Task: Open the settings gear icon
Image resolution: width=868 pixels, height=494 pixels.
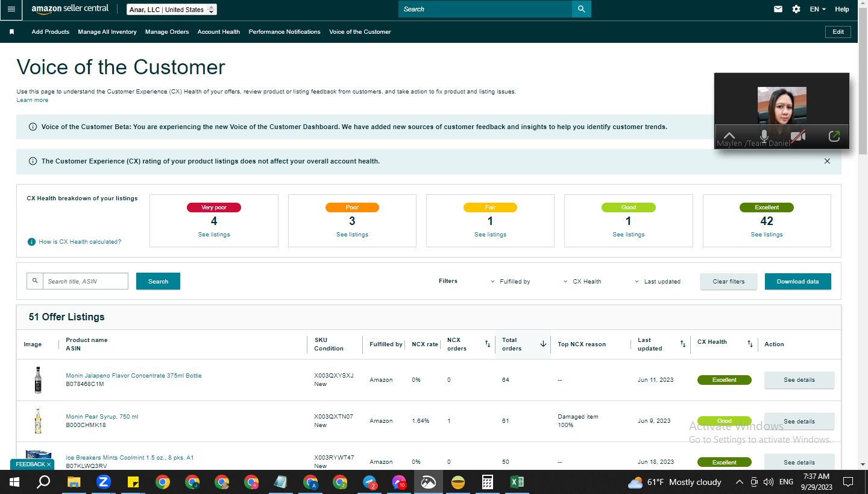Action: [x=796, y=9]
